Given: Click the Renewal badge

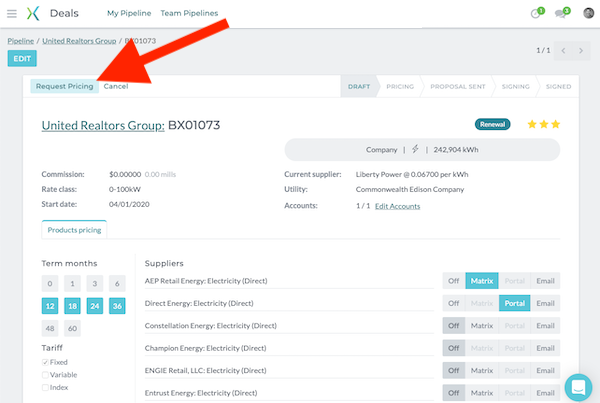Looking at the screenshot, I should pos(492,124).
